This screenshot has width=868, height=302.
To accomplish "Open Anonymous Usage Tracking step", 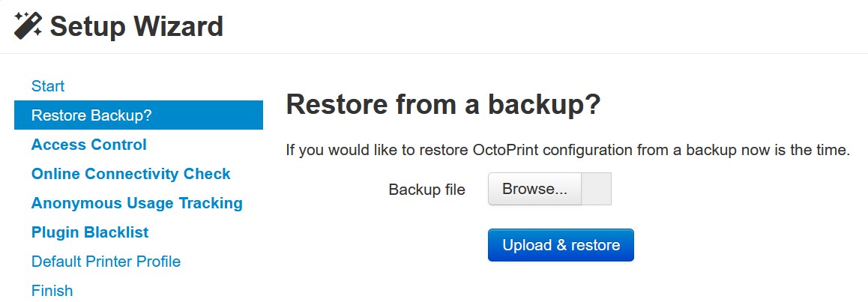I will coord(136,203).
